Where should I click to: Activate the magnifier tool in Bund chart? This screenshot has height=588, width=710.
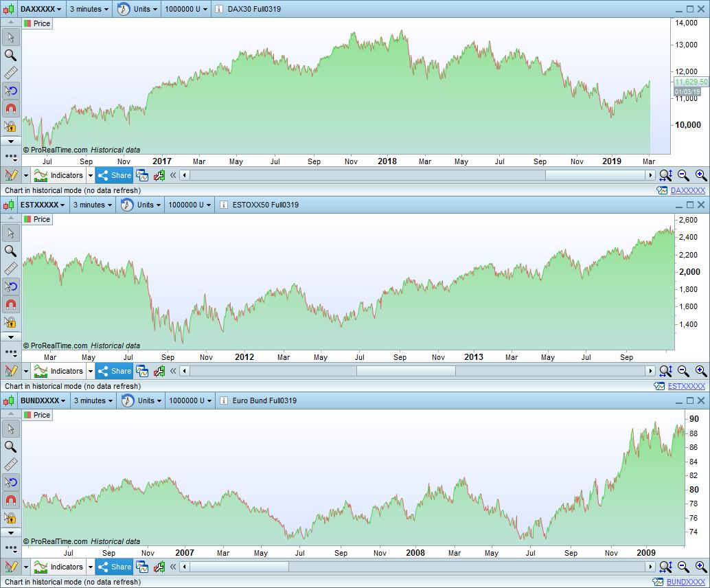coord(11,446)
